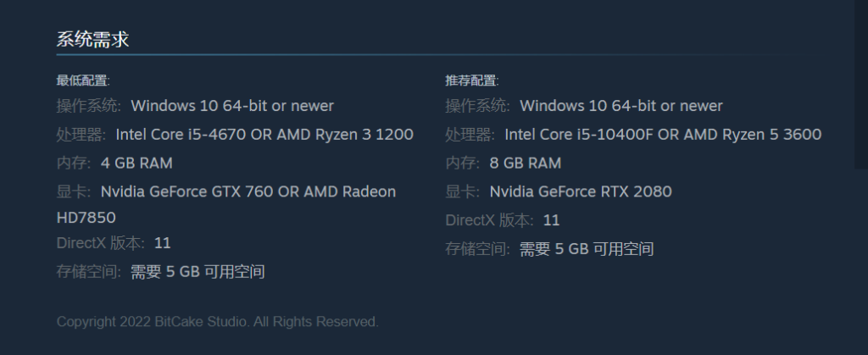868x355 pixels.
Task: Click minimum DirectX 版本 11 line
Action: point(114,243)
